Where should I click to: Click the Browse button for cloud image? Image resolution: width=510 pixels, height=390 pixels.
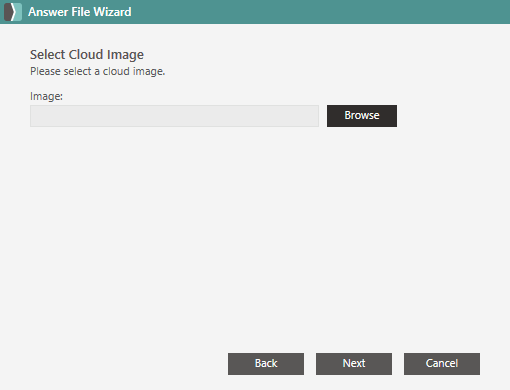tap(362, 116)
